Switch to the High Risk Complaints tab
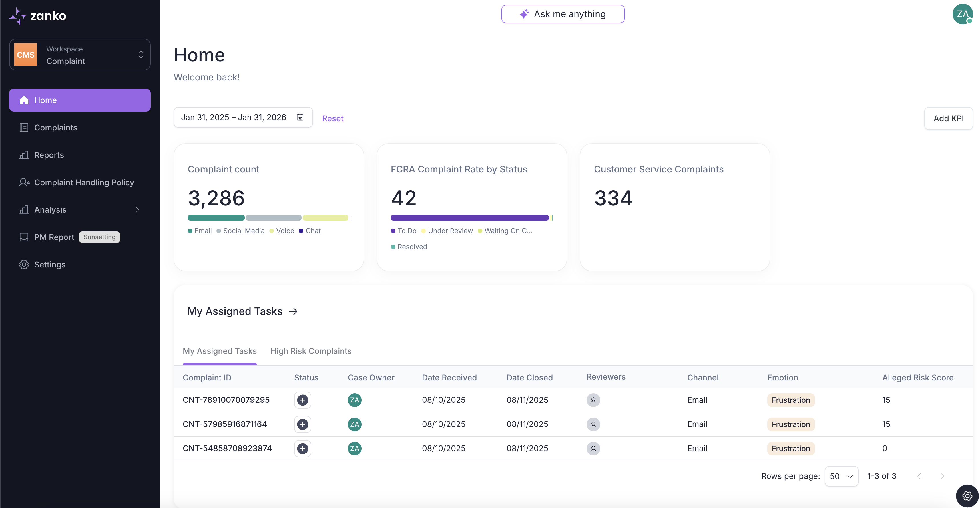The width and height of the screenshot is (980, 508). 311,351
